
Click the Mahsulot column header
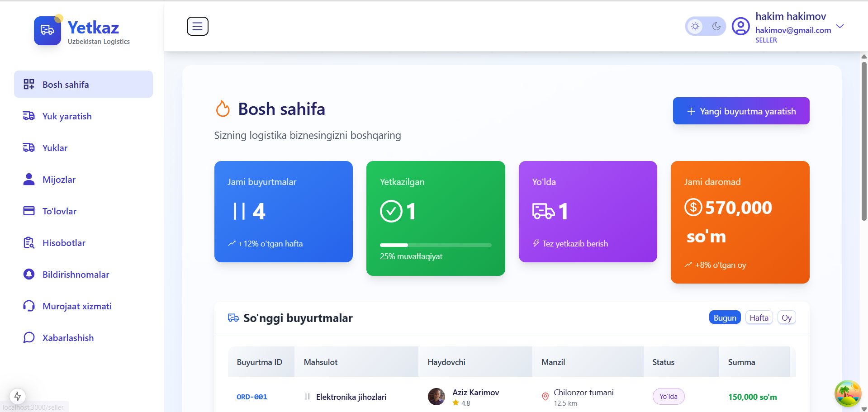356,362
